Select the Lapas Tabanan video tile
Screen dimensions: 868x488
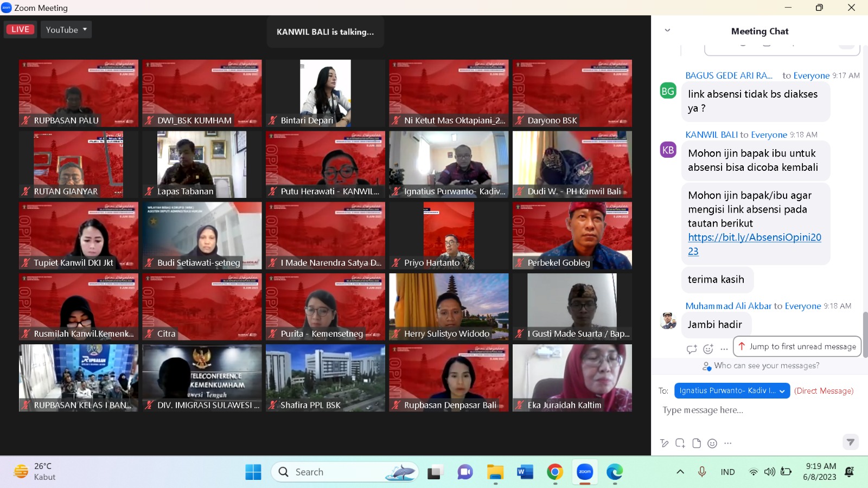(x=202, y=164)
